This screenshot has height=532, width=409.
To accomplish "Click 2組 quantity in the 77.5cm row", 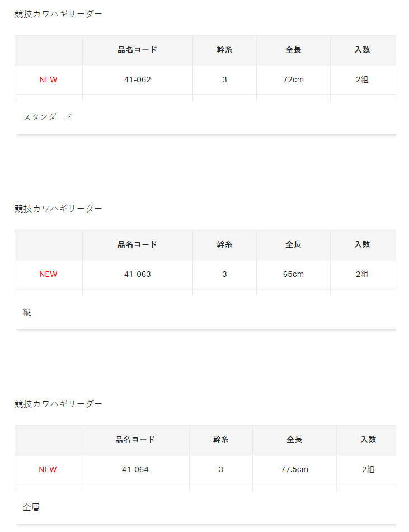I will click(x=368, y=469).
